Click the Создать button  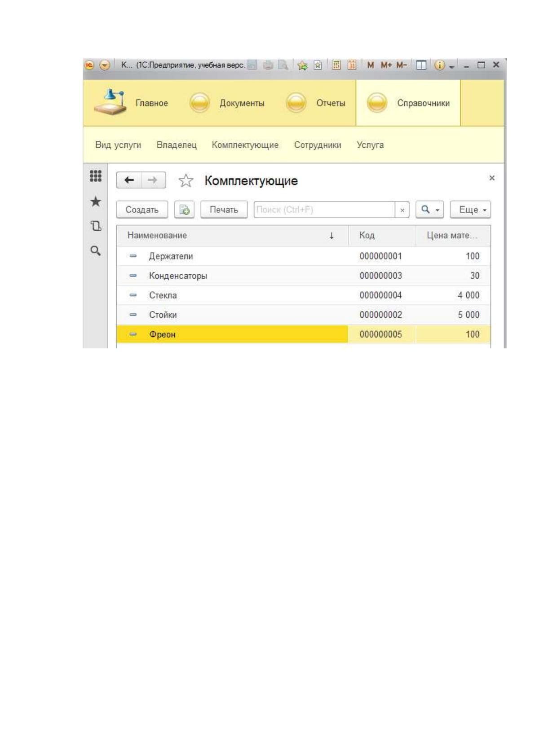142,210
